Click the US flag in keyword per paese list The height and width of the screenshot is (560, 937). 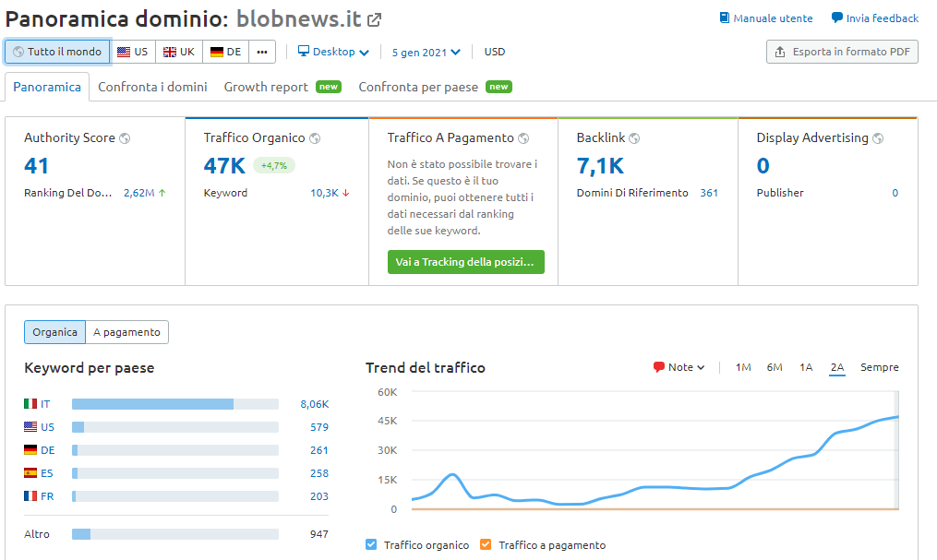pos(30,426)
